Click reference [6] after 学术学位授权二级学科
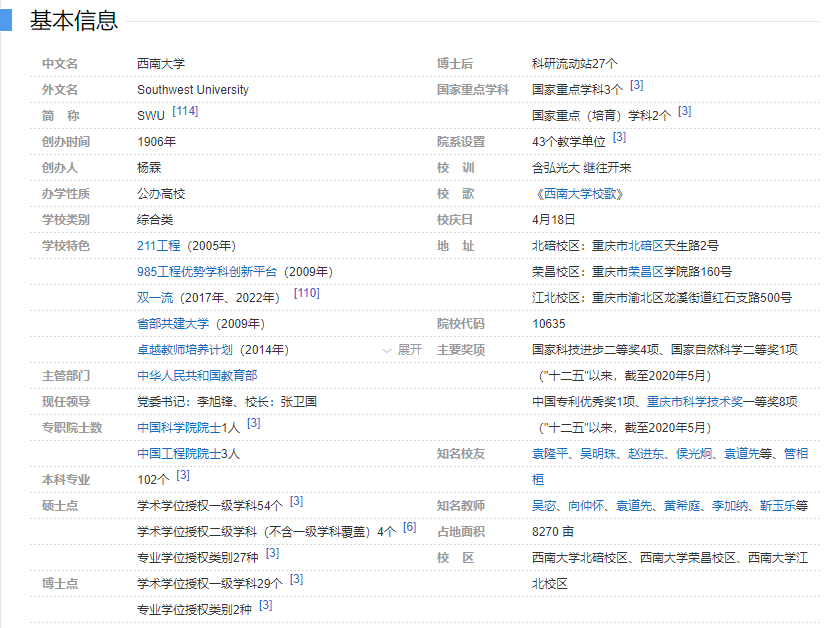Screen dimensions: 830x628 pos(409,528)
